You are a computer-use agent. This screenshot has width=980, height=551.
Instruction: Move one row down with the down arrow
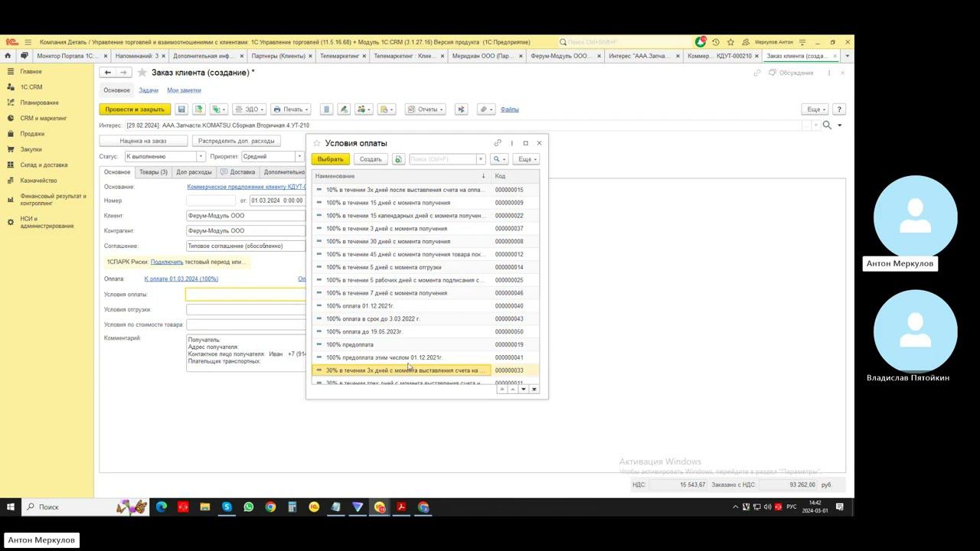pyautogui.click(x=524, y=389)
